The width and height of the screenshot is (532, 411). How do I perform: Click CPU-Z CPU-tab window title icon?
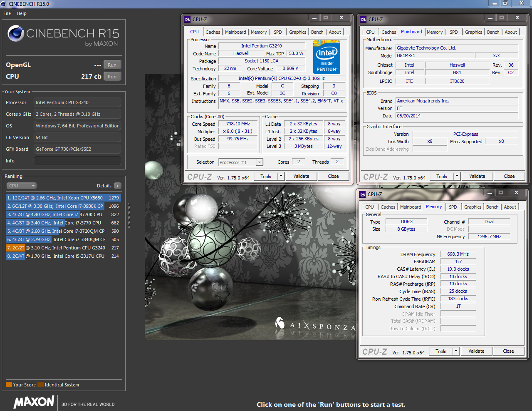[187, 19]
